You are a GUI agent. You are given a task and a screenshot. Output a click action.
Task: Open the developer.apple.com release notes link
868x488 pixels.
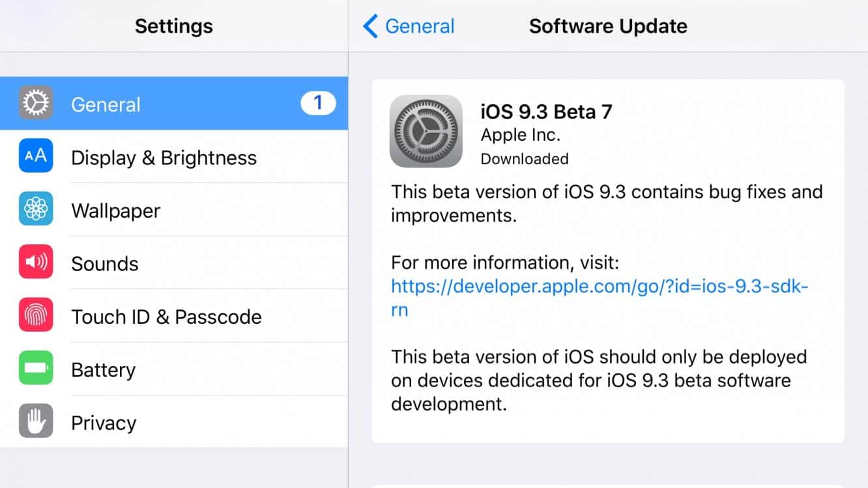tap(600, 286)
